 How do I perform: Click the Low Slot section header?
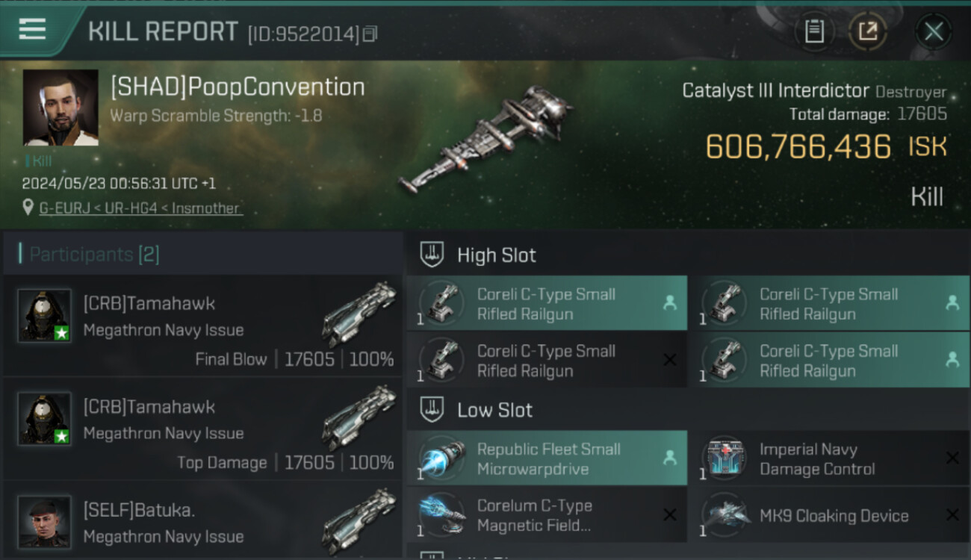click(494, 410)
